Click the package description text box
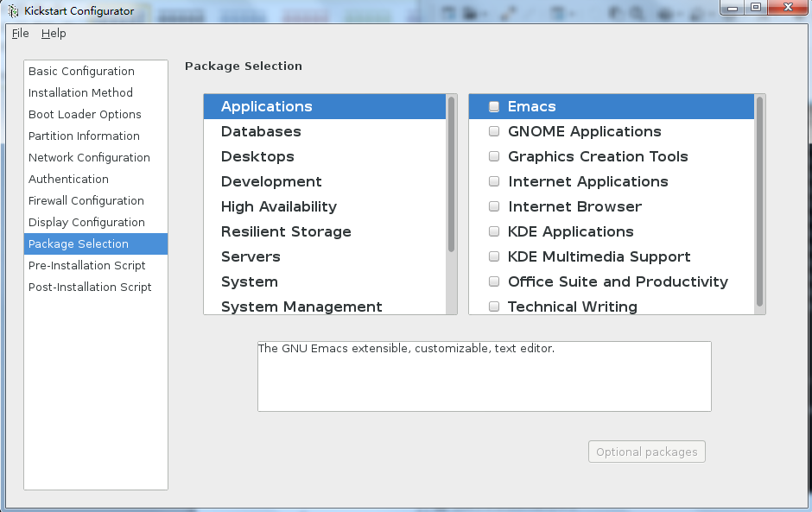Image resolution: width=812 pixels, height=512 pixels. (x=484, y=376)
